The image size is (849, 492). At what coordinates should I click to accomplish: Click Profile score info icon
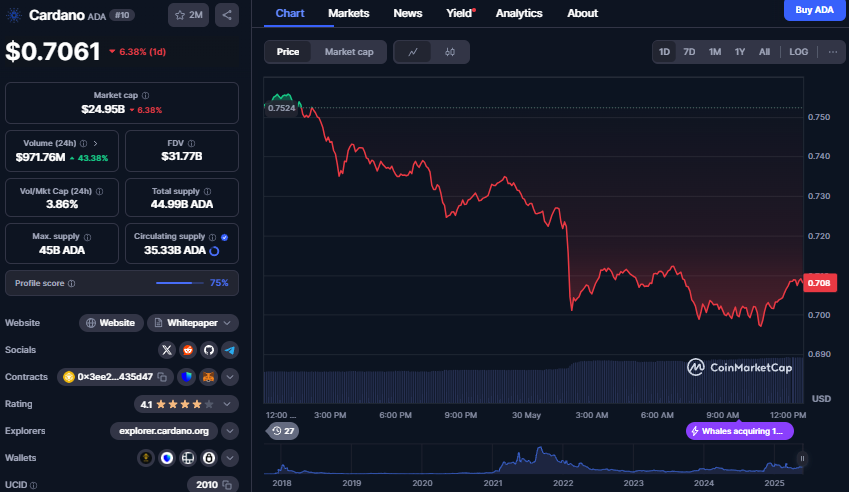[x=71, y=284]
